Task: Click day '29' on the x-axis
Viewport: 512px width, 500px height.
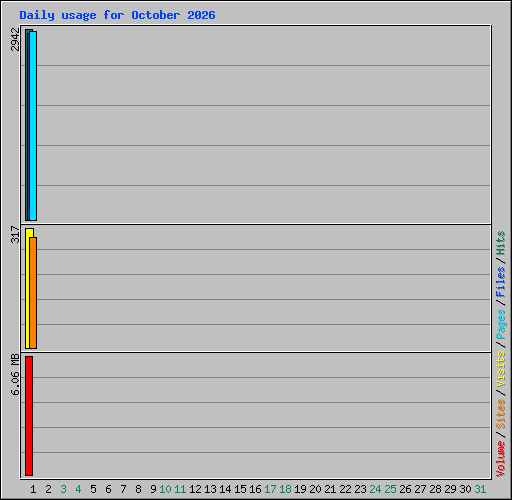Action: 450,489
